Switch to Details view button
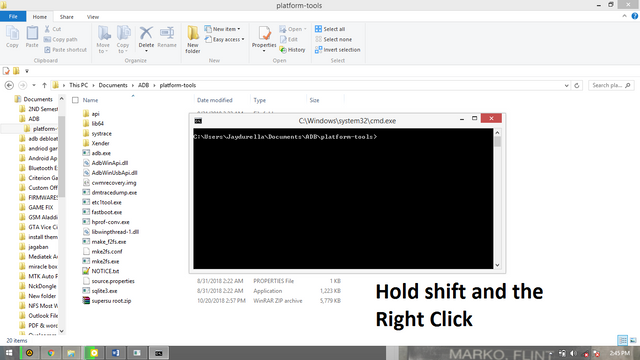640x360 pixels. 622,340
